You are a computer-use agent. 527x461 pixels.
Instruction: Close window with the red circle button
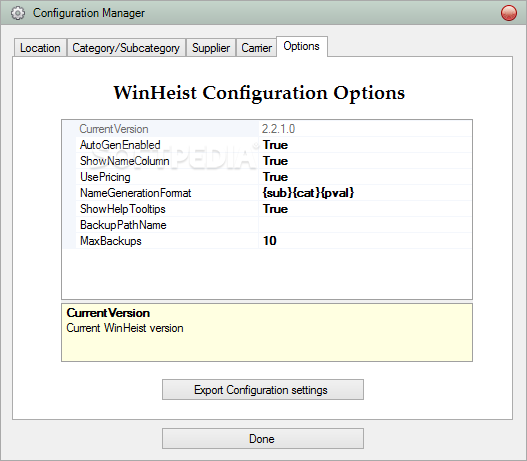pos(509,13)
